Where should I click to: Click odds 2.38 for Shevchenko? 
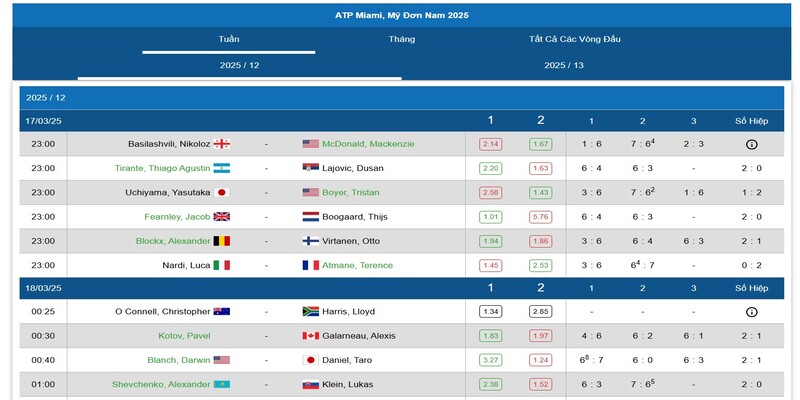point(490,384)
